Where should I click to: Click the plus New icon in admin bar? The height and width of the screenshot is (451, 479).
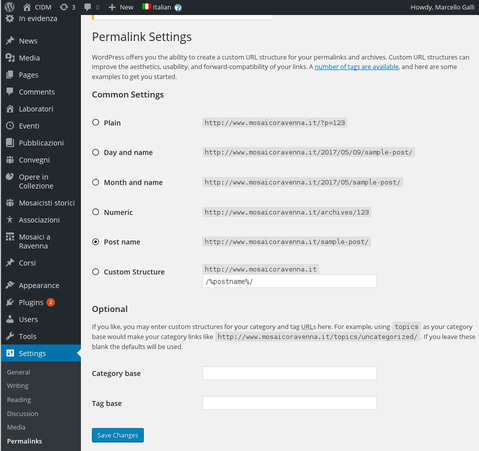tap(112, 7)
